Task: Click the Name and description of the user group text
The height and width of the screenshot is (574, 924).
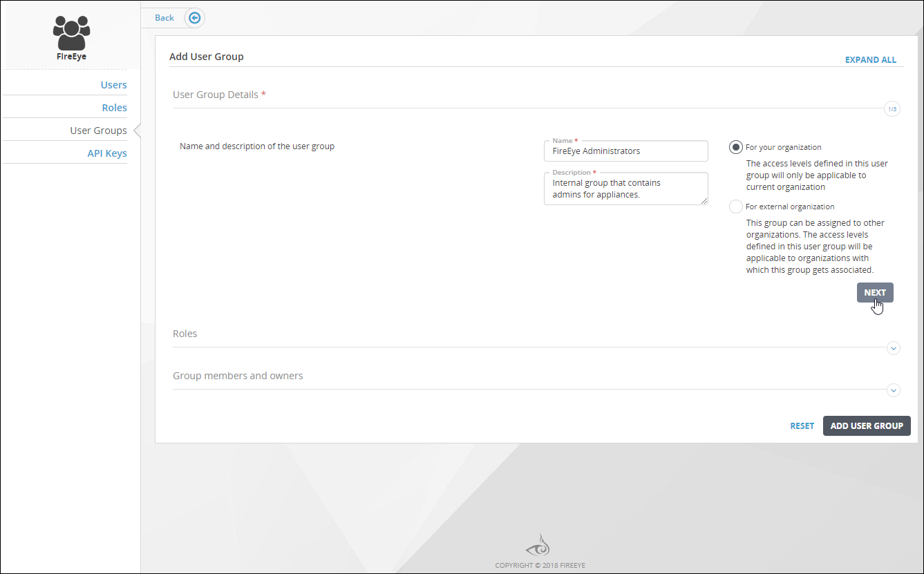Action: [257, 146]
